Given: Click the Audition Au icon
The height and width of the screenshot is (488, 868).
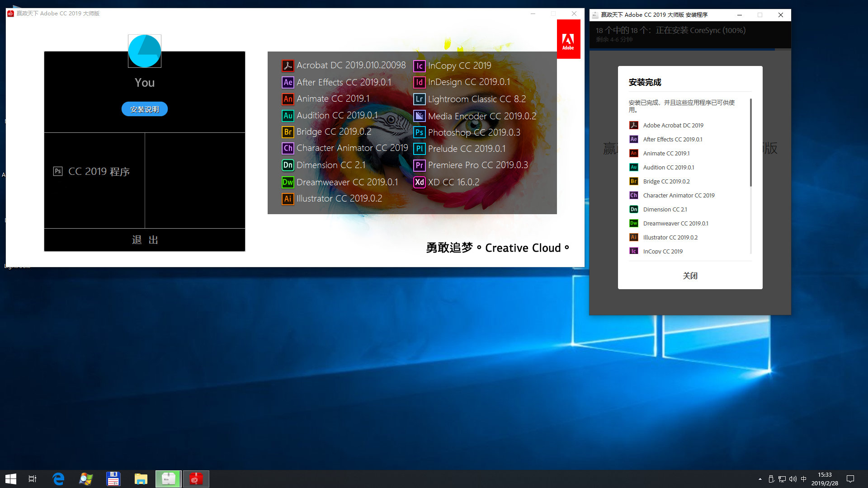Looking at the screenshot, I should (x=288, y=116).
